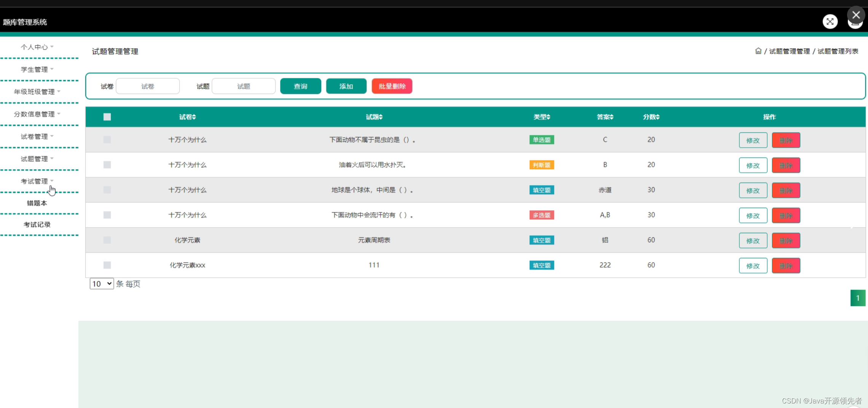This screenshot has width=868, height=408.
Task: Click 修改 for the 赤道 answer row
Action: pos(753,191)
